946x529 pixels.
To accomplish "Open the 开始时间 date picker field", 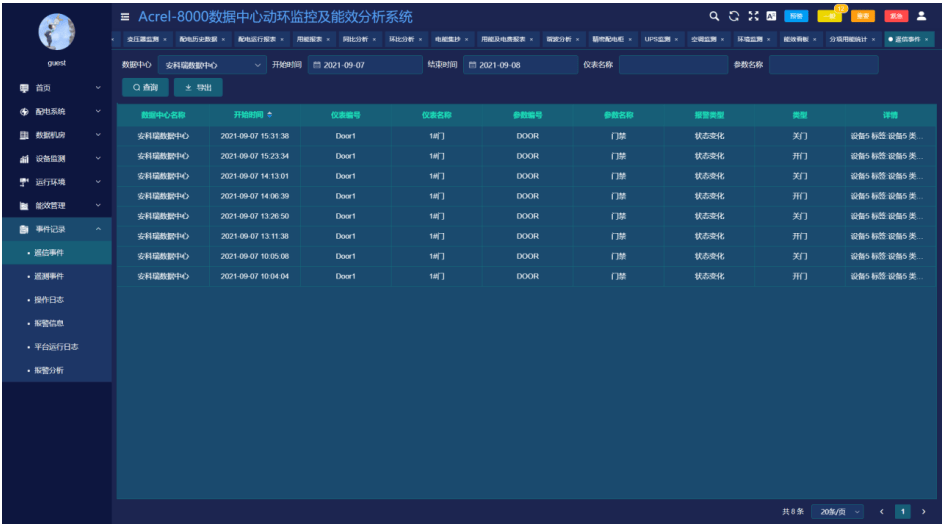I will point(364,65).
